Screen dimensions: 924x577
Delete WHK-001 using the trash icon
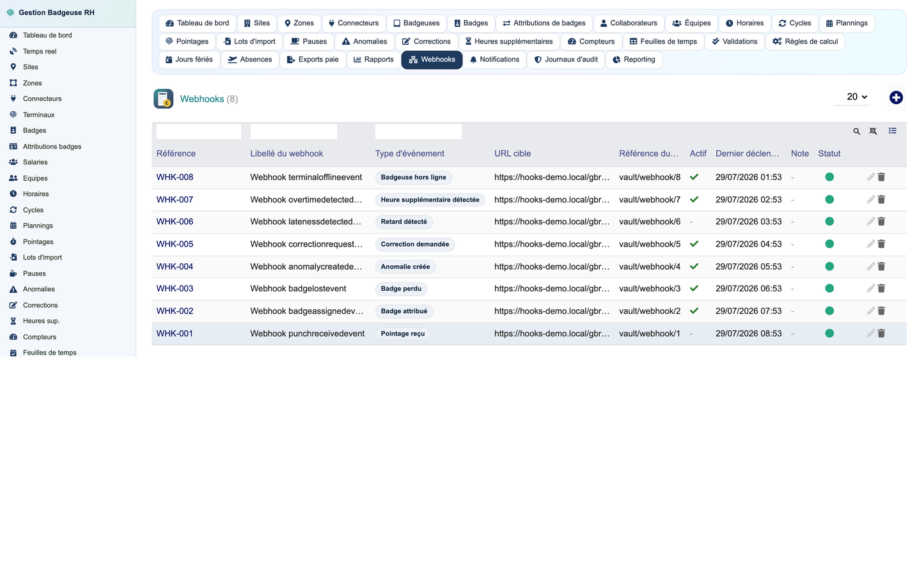point(881,334)
